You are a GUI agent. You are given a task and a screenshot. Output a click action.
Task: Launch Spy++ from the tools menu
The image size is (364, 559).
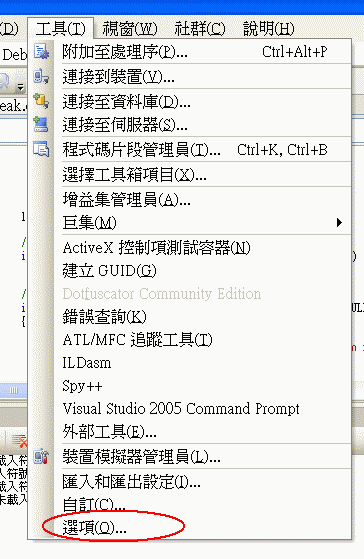(82, 386)
